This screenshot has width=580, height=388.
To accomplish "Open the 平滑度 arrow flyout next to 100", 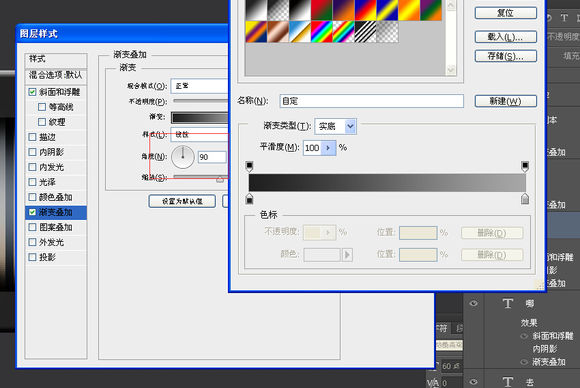I will tap(328, 148).
